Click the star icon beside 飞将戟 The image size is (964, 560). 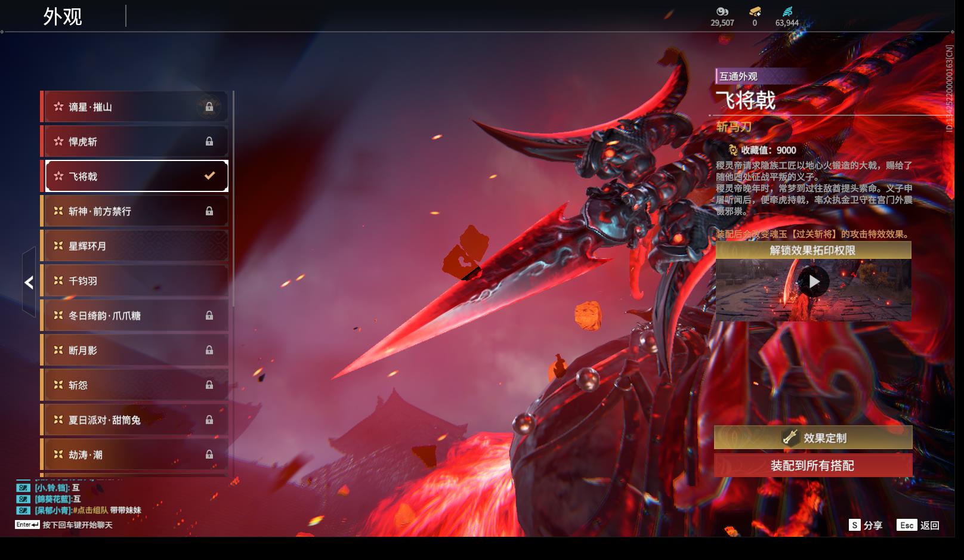tap(58, 176)
